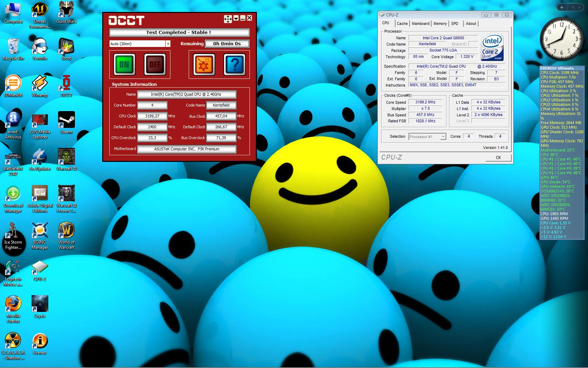Screen dimensions: 588x368
Task: Open the Crysis shortcut
Action: click(40, 307)
